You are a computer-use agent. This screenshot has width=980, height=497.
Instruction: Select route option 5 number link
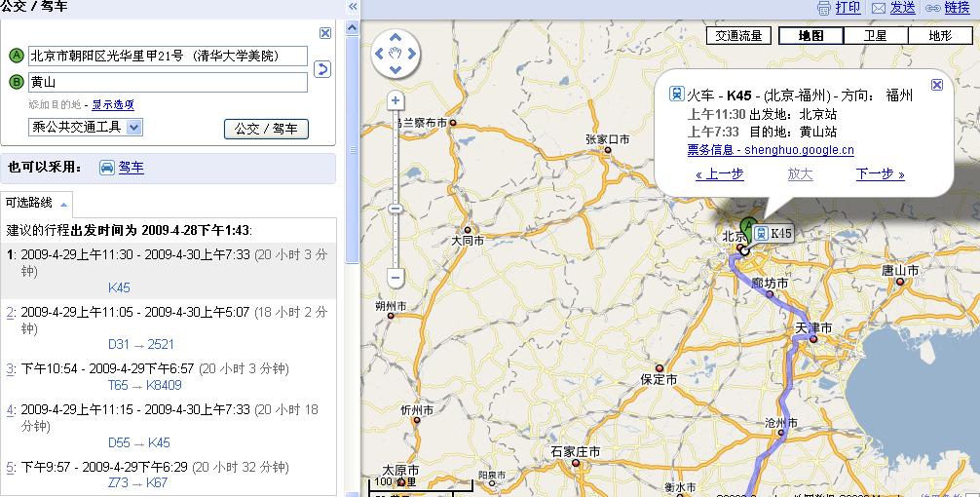(10, 467)
